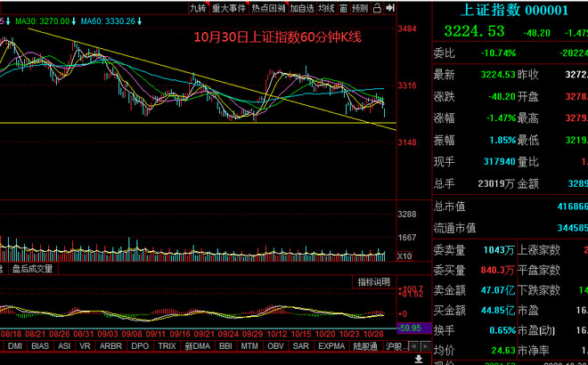Select the MTM indicator tab
This screenshot has height=365, width=588.
point(249,346)
